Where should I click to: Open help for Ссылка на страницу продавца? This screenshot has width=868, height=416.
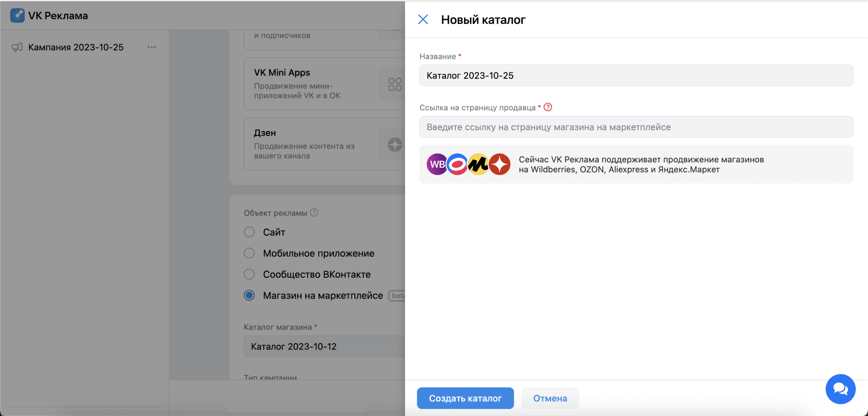548,107
